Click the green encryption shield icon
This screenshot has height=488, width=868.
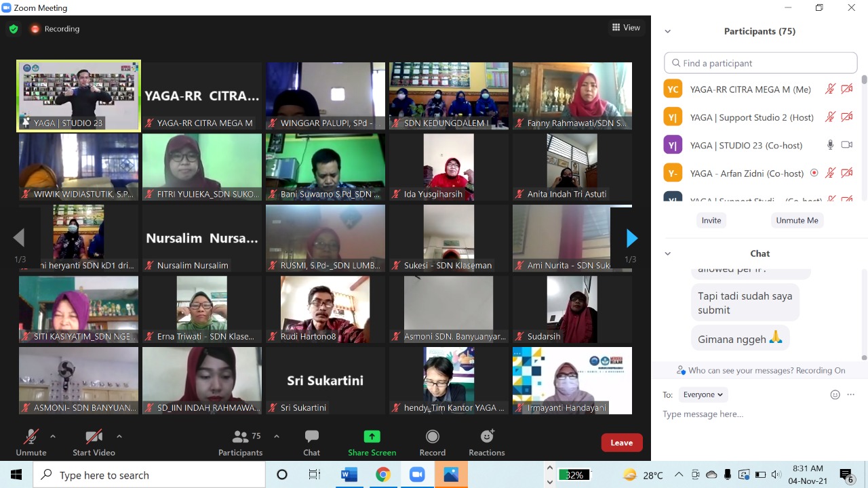(x=14, y=29)
